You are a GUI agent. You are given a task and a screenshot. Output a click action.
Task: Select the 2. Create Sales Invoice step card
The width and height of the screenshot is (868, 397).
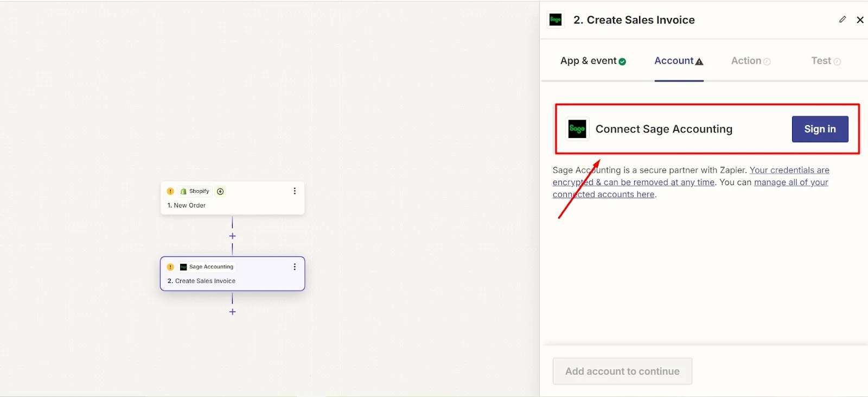click(x=232, y=274)
